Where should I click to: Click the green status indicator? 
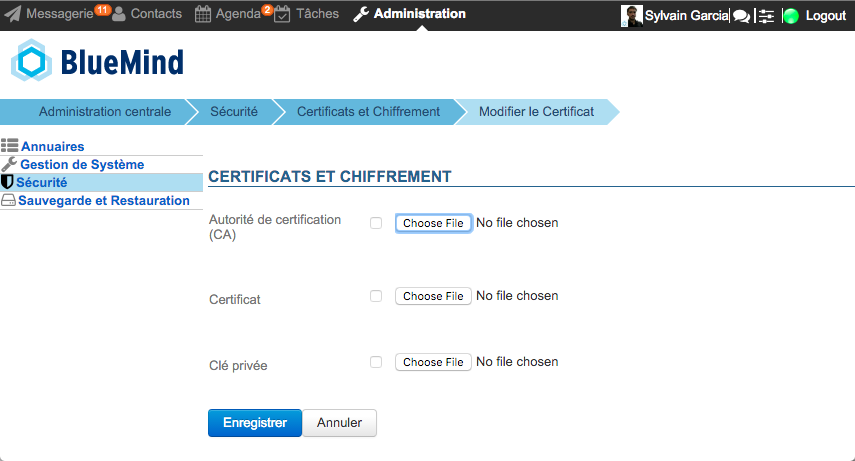(791, 16)
